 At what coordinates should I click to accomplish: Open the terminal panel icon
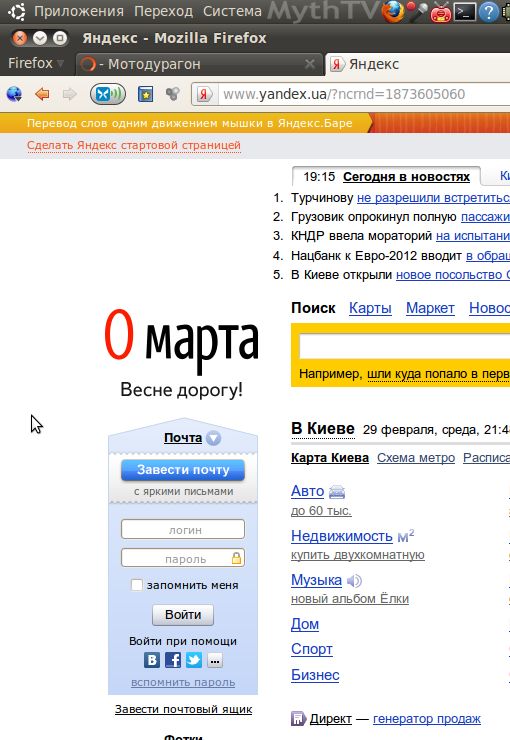point(465,12)
